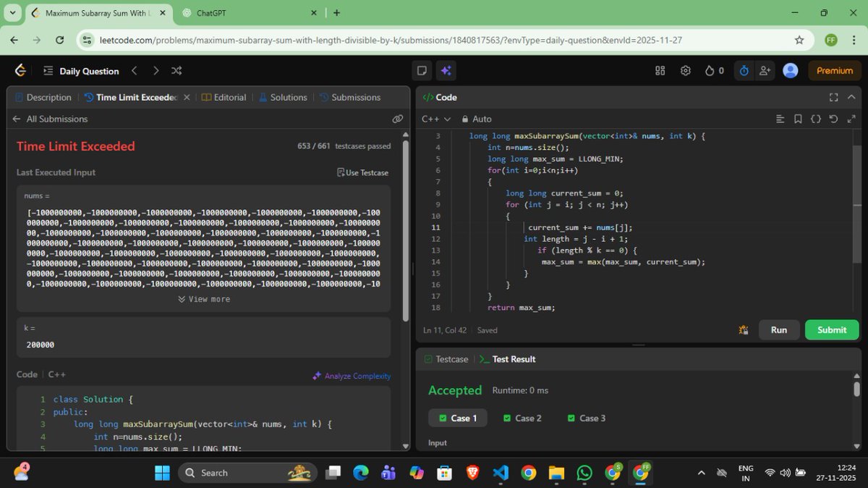Bookmark the code with the bookmark icon
Screen dimensions: 868x488
click(798, 119)
